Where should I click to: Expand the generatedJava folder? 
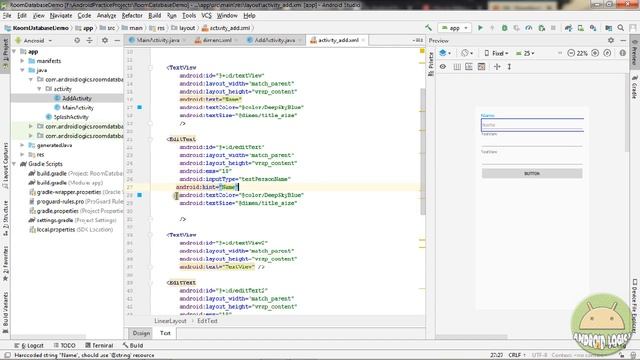tap(22, 145)
